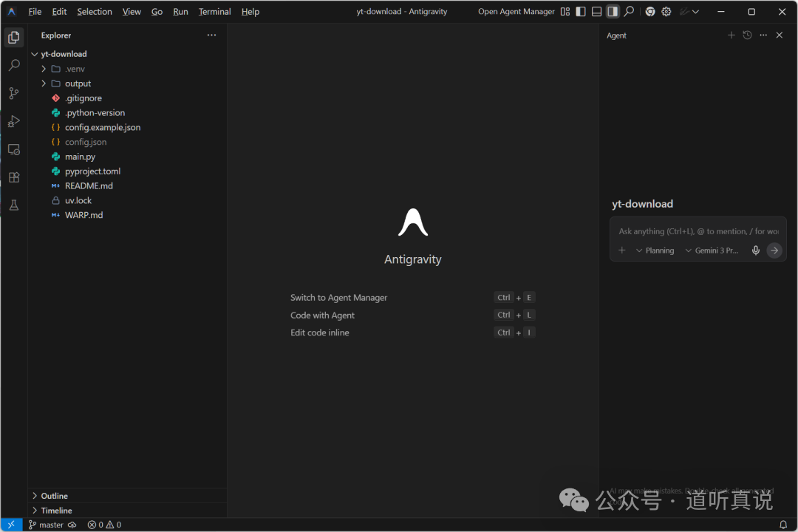The width and height of the screenshot is (798, 532).
Task: Open Explorer more actions ellipsis
Action: click(x=212, y=35)
